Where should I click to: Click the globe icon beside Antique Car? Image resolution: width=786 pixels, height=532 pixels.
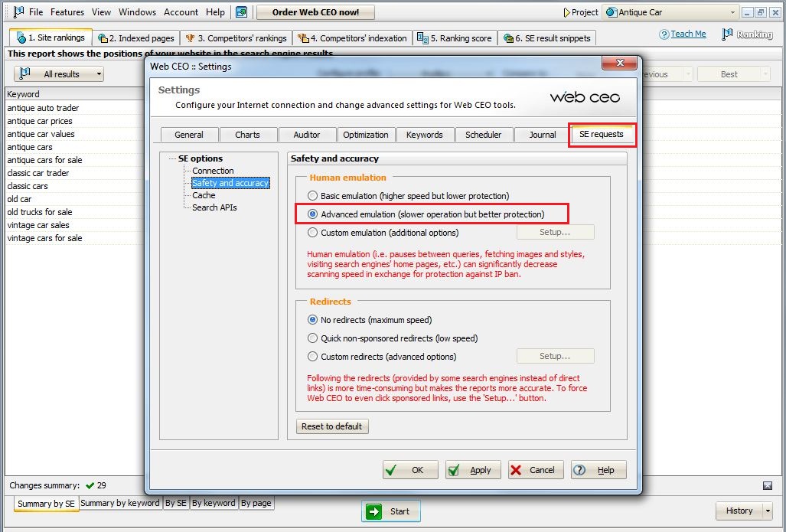611,12
